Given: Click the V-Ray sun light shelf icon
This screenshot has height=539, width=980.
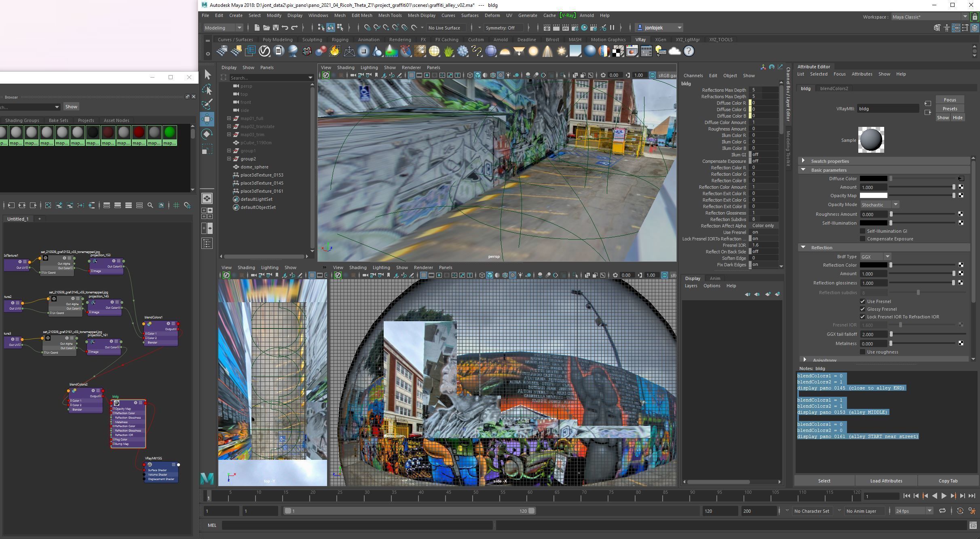Looking at the screenshot, I should [x=562, y=51].
